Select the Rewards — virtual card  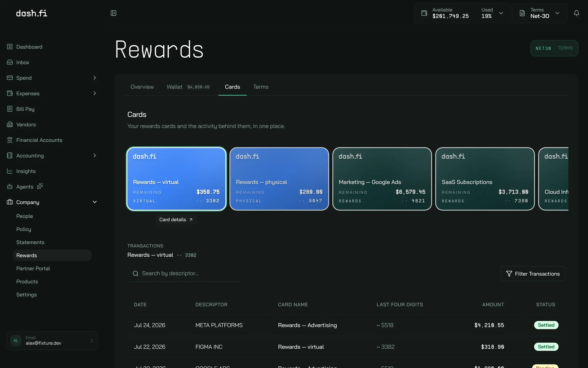(x=176, y=179)
